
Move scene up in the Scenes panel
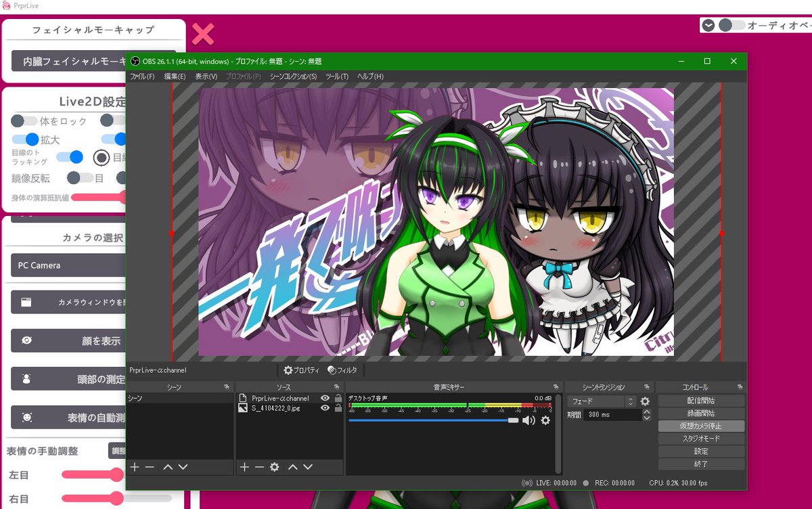pos(168,467)
